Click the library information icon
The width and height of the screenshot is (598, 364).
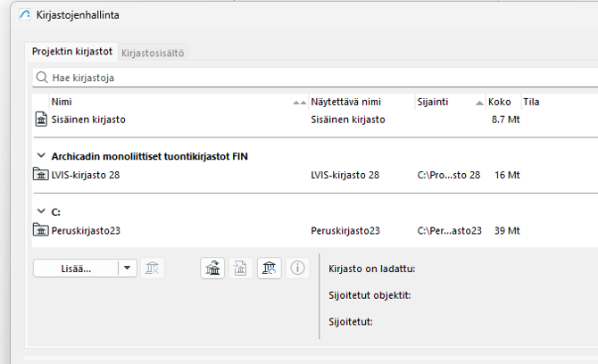pos(298,267)
